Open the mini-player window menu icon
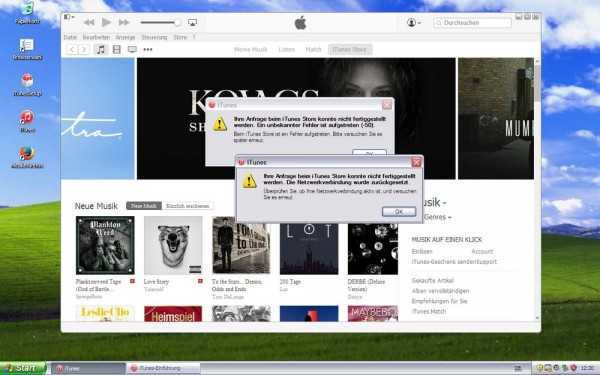 [x=68, y=17]
